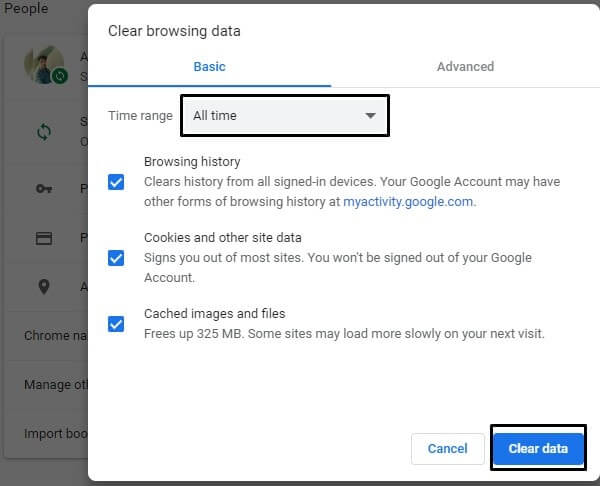Viewport: 600px width, 486px height.
Task: Click the payment methods card icon
Action: pyautogui.click(x=44, y=238)
